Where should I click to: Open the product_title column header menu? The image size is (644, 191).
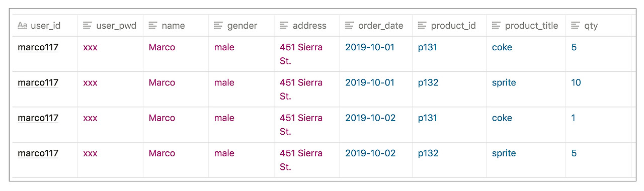pyautogui.click(x=526, y=26)
